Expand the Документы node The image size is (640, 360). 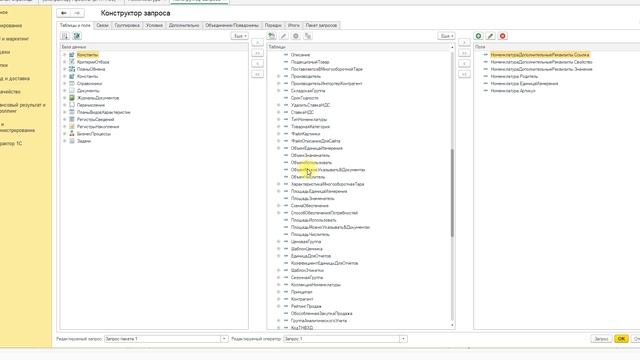point(64,91)
